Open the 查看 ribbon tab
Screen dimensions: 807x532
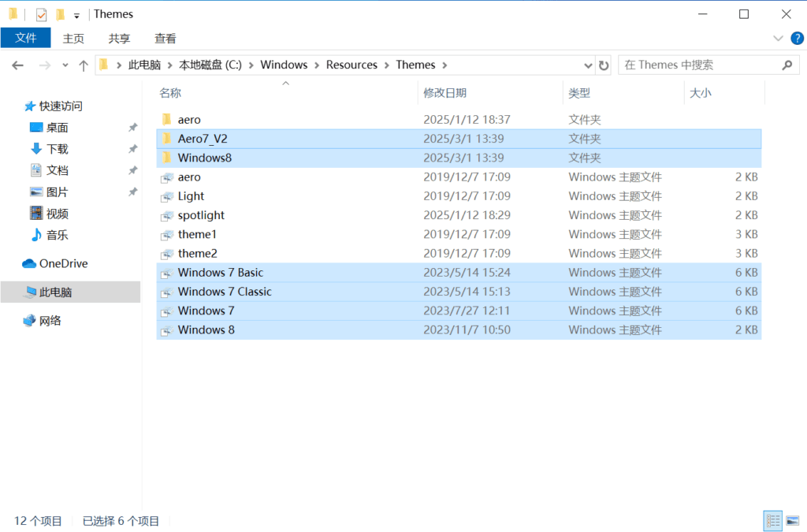165,38
